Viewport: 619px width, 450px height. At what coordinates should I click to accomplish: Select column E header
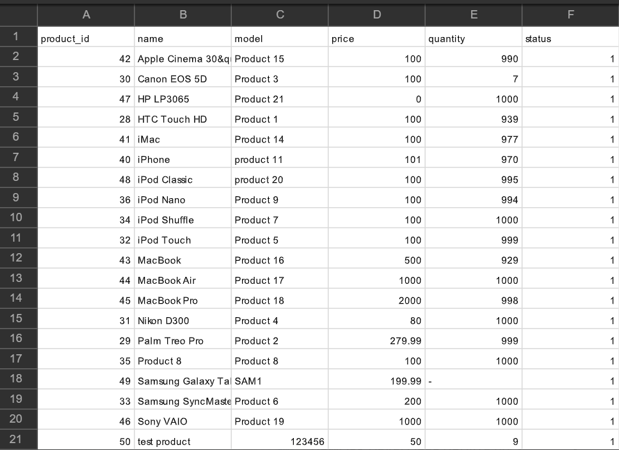click(x=474, y=15)
